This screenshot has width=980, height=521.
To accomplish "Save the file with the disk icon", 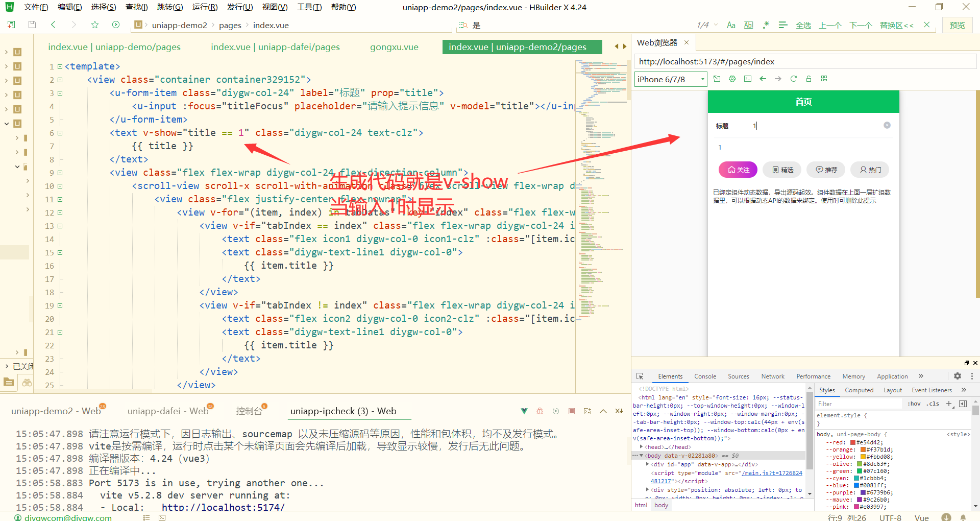I will pyautogui.click(x=32, y=25).
